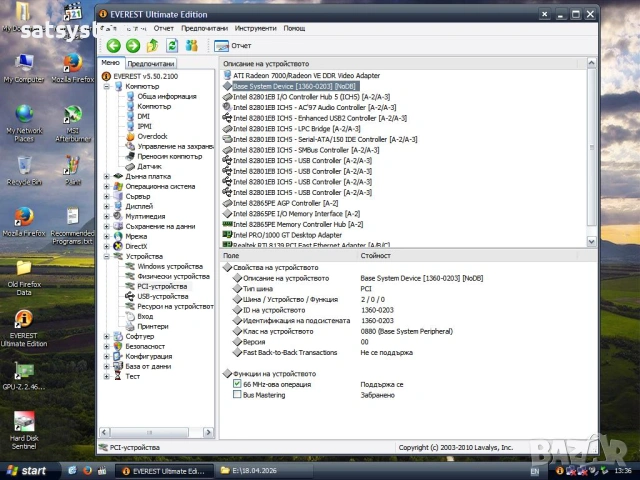Click the users icon in the toolbar
The width and height of the screenshot is (640, 480).
tap(191, 45)
